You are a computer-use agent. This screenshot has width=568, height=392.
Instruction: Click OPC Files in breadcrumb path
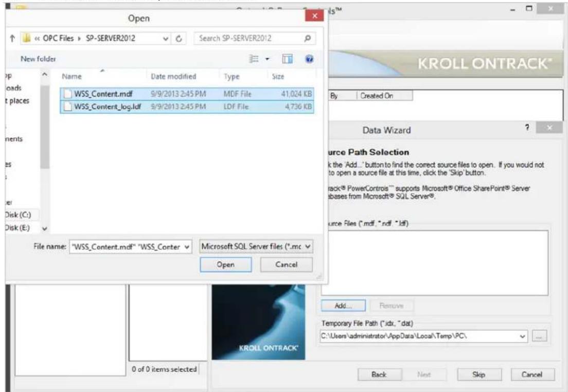tap(58, 38)
